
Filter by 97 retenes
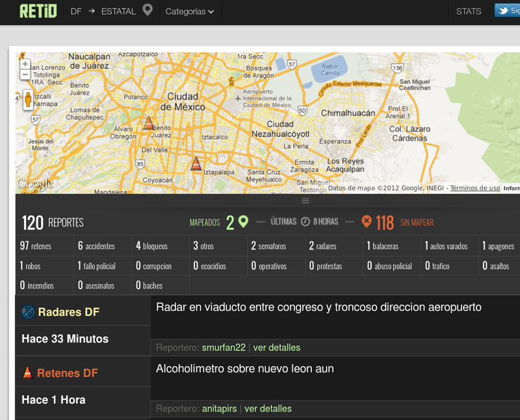[x=44, y=246]
